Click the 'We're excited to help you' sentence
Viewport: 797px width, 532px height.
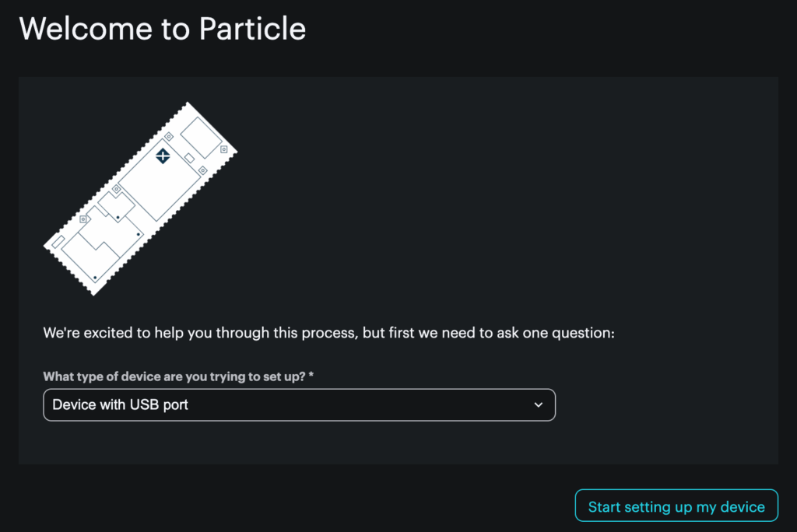(328, 334)
